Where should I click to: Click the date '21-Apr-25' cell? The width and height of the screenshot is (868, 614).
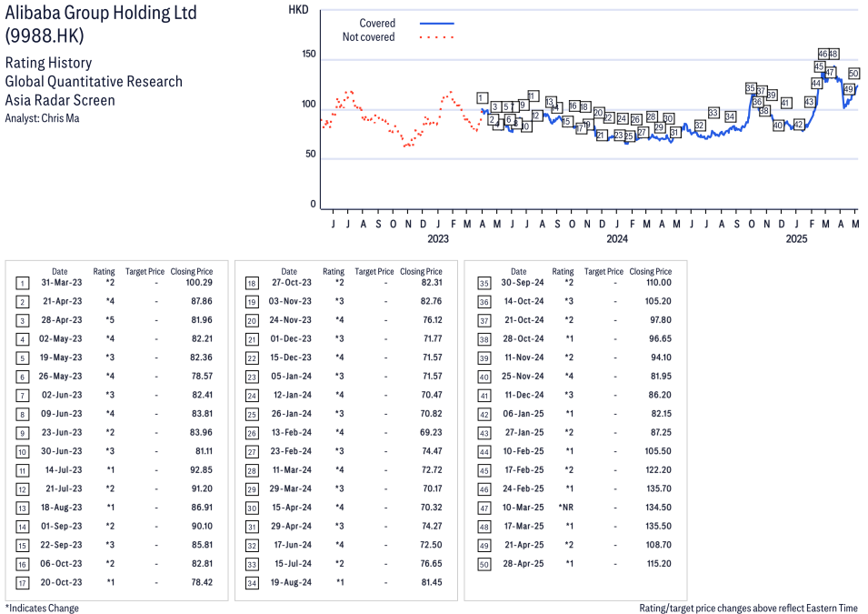tap(524, 545)
